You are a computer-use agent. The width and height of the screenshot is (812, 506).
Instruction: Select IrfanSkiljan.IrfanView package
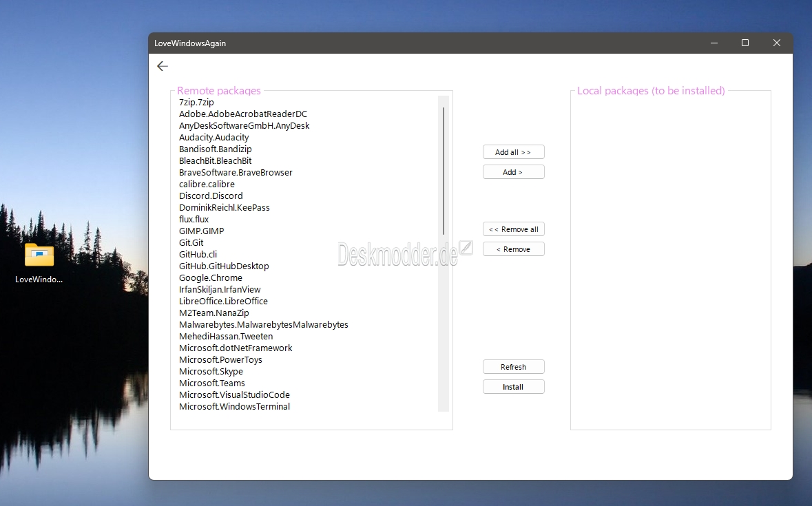click(220, 290)
